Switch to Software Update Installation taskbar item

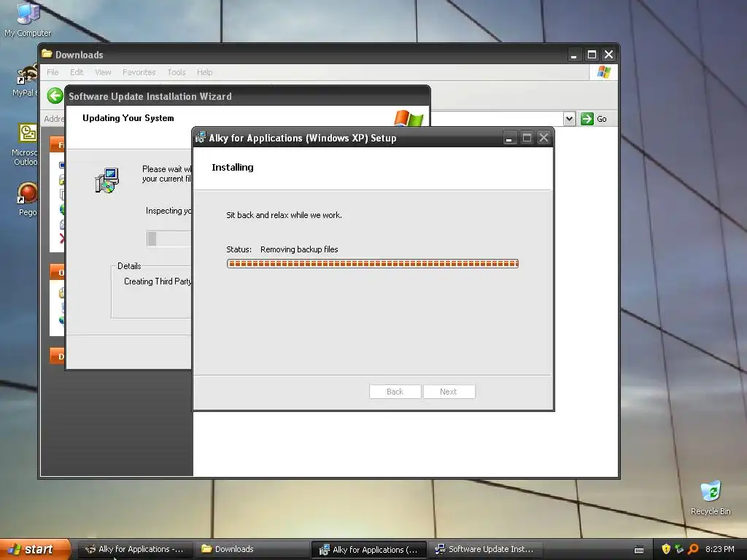[x=485, y=549]
